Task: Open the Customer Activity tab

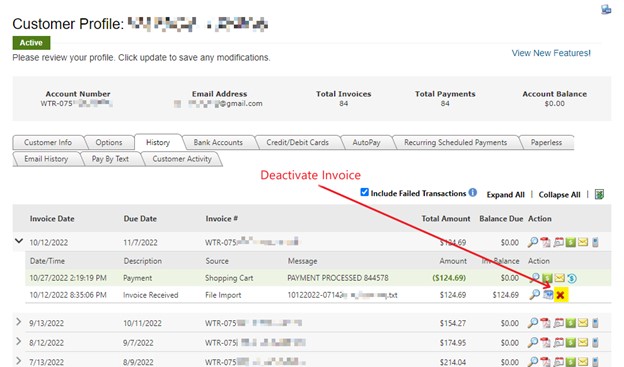Action: click(x=182, y=159)
